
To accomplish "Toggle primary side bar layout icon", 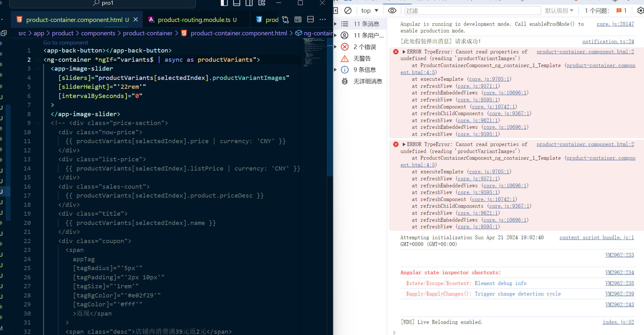I will point(224,3).
